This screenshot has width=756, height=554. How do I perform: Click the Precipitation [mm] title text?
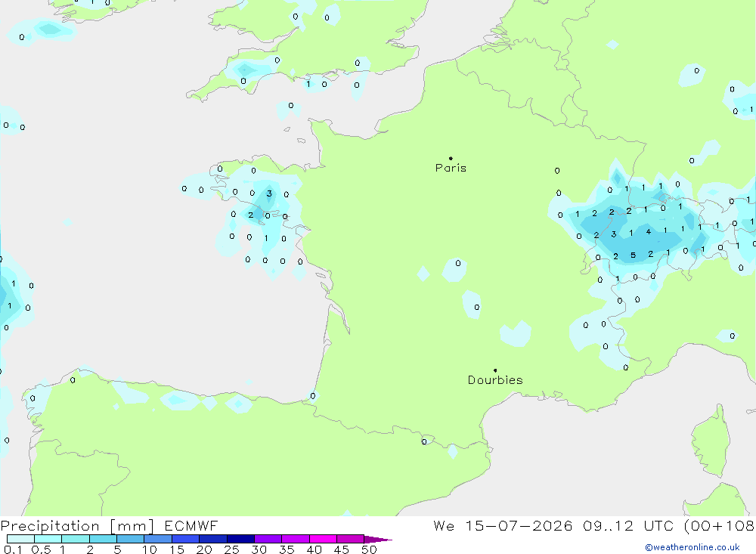coord(77,526)
